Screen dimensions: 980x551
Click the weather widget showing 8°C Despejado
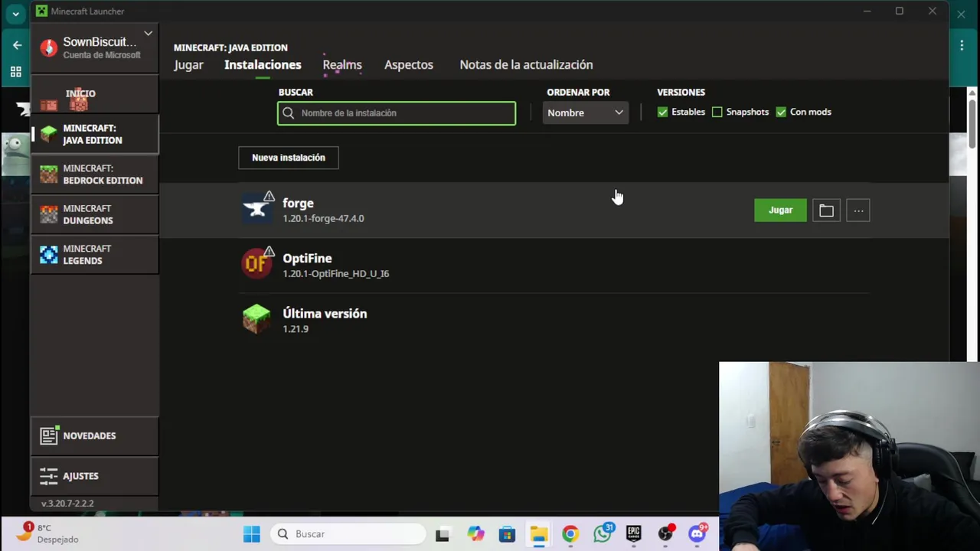47,533
